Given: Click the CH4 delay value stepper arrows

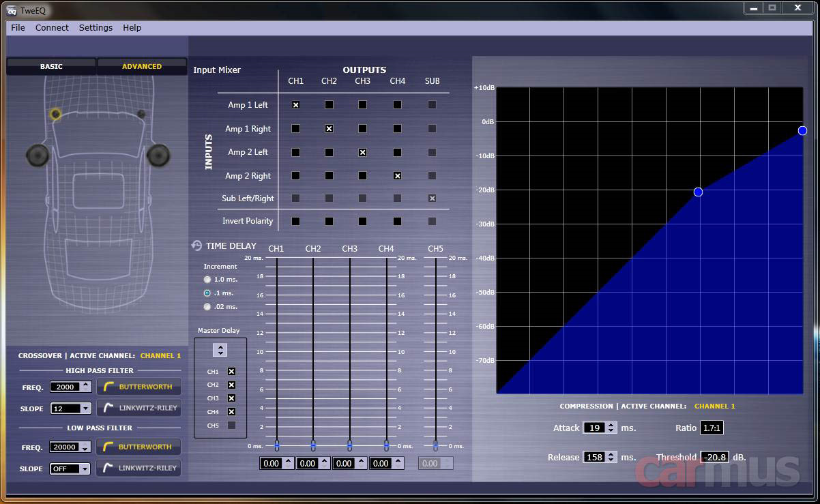Looking at the screenshot, I should pyautogui.click(x=398, y=463).
